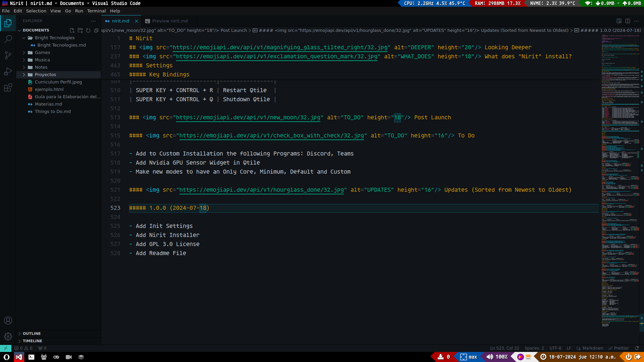The height and width of the screenshot is (362, 644).
Task: Open the Search view in activity bar
Action: point(8,39)
